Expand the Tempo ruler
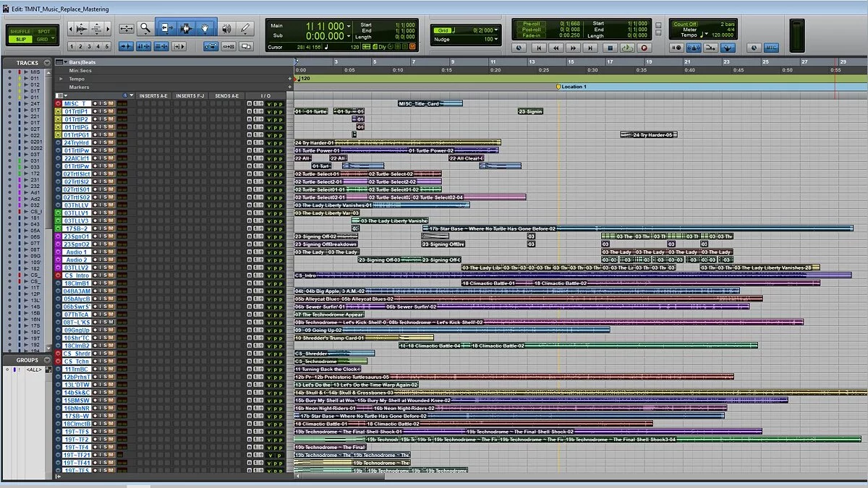868x488 pixels. tap(61, 79)
